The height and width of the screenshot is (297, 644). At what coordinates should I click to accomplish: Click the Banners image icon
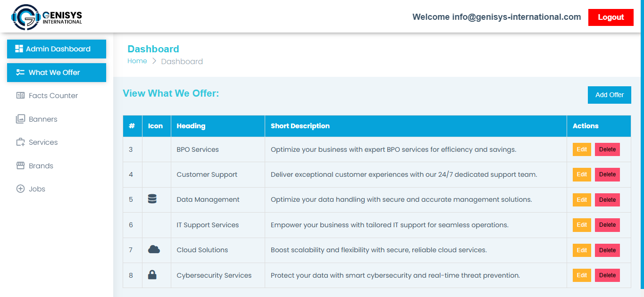pyautogui.click(x=20, y=119)
